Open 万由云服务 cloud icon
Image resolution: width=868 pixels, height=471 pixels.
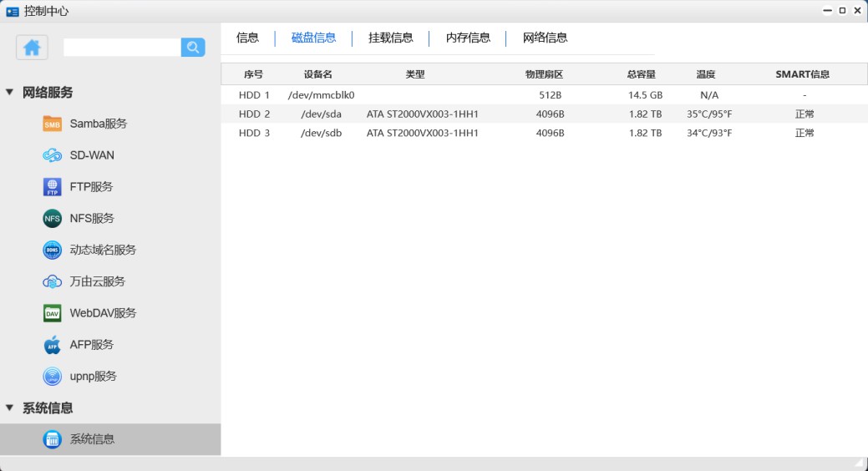53,281
